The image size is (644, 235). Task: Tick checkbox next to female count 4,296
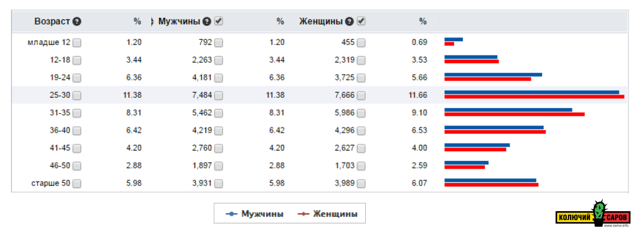click(x=361, y=131)
